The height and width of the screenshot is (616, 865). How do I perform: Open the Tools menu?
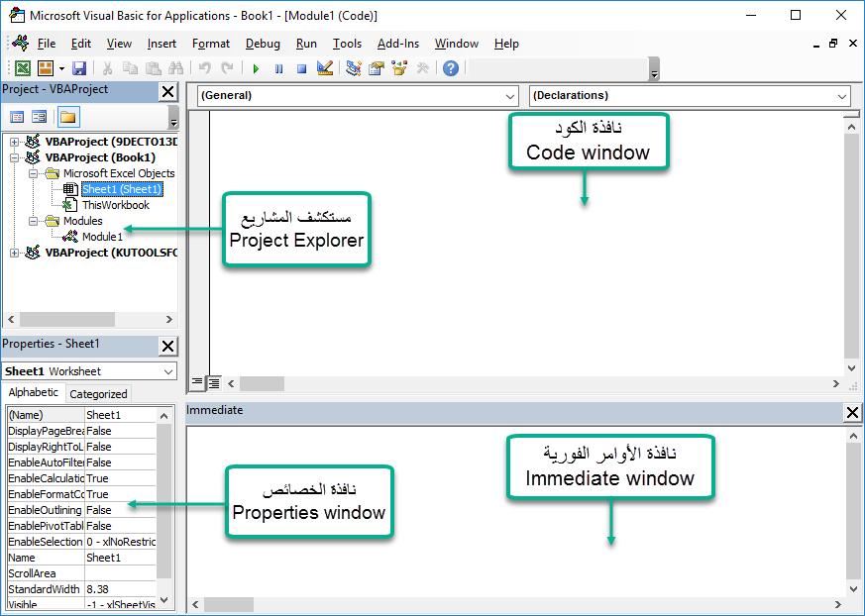(x=347, y=44)
